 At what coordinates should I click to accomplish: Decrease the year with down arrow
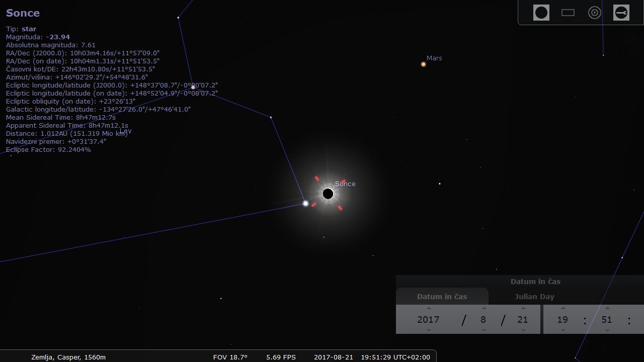click(429, 330)
